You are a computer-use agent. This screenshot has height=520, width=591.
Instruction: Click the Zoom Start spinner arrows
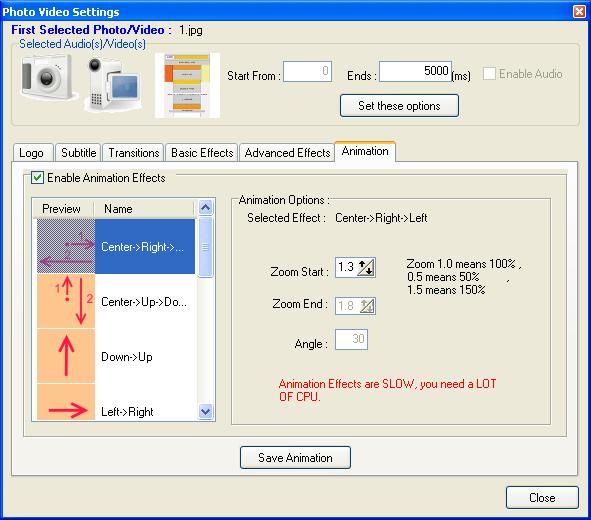[x=366, y=267]
